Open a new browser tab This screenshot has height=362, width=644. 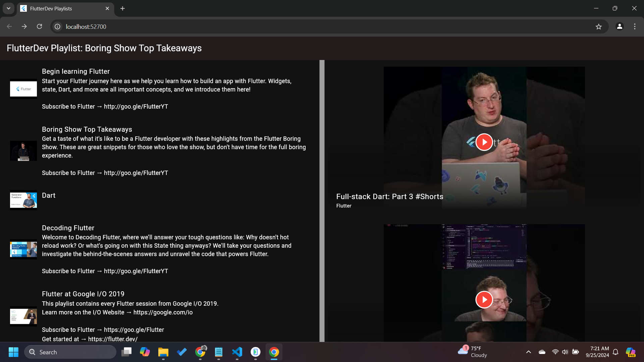[123, 8]
